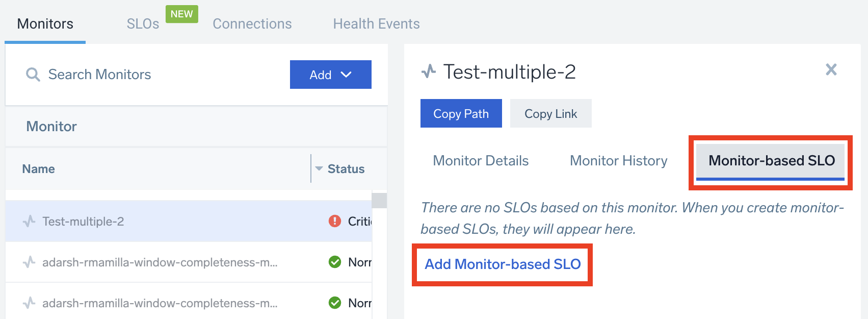
Task: Sort by the Status column arrow
Action: tap(319, 168)
